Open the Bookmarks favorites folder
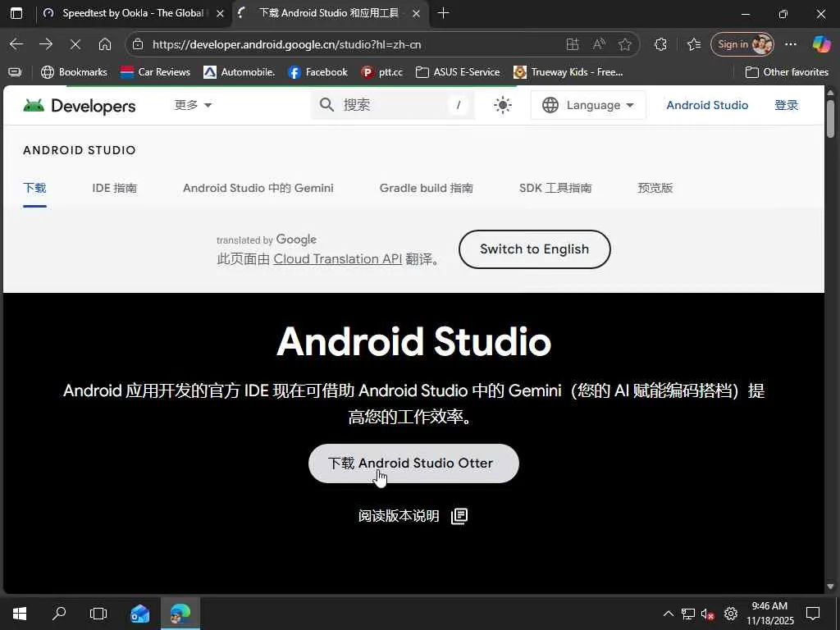Image resolution: width=840 pixels, height=630 pixels. coord(75,72)
